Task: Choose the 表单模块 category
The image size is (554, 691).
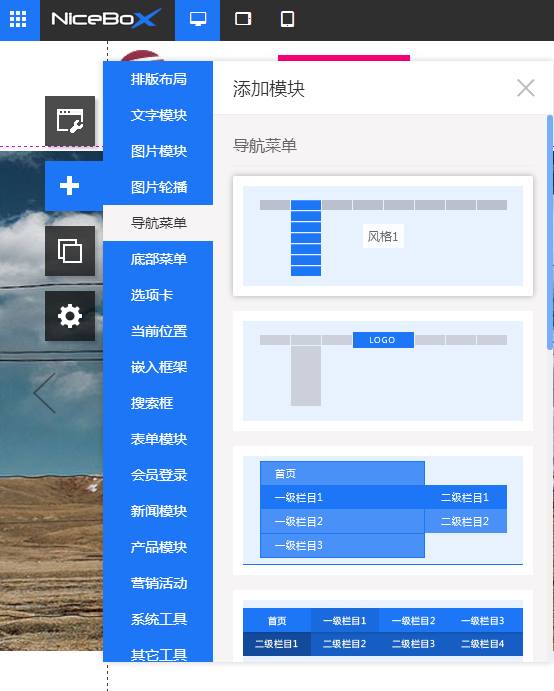Action: 158,439
